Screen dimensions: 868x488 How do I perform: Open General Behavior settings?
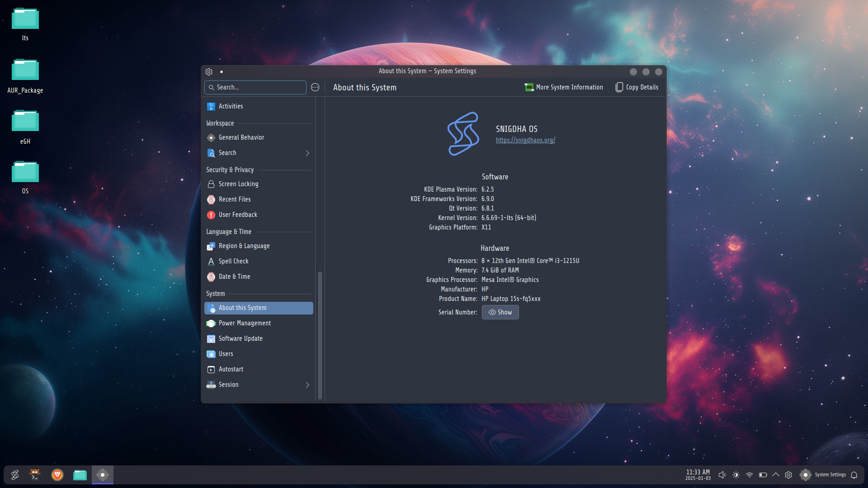point(258,137)
